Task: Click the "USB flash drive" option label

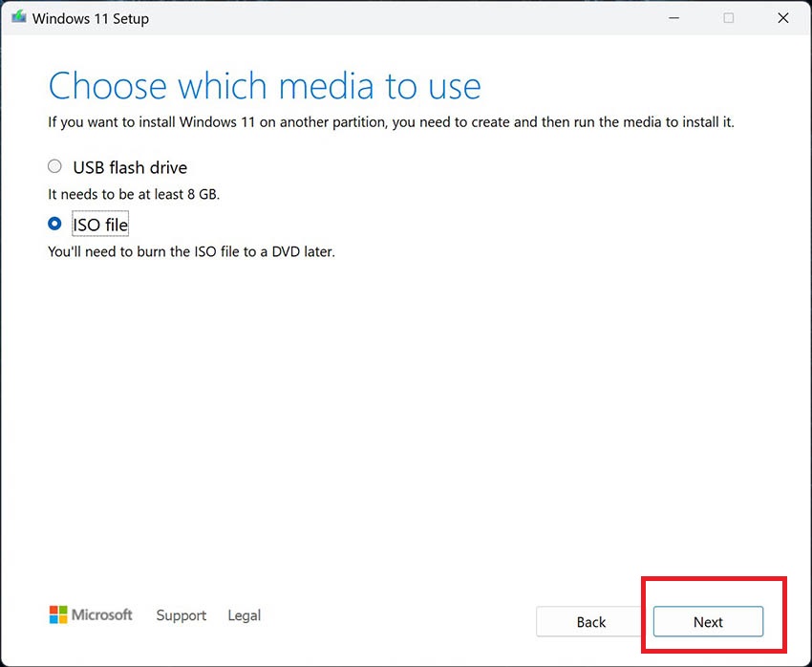Action: [x=130, y=167]
